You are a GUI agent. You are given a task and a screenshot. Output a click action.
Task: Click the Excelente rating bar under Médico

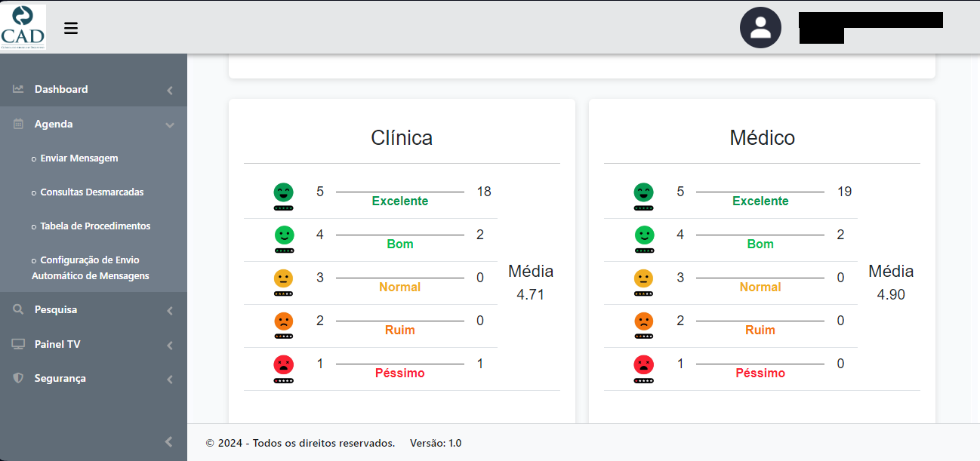coord(760,192)
